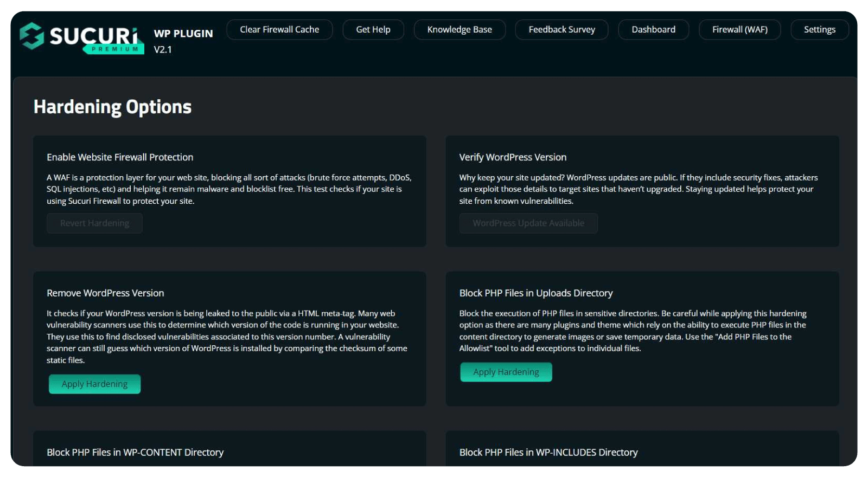Click the Block PHP Files in WP-CONTENT title

pos(135,453)
